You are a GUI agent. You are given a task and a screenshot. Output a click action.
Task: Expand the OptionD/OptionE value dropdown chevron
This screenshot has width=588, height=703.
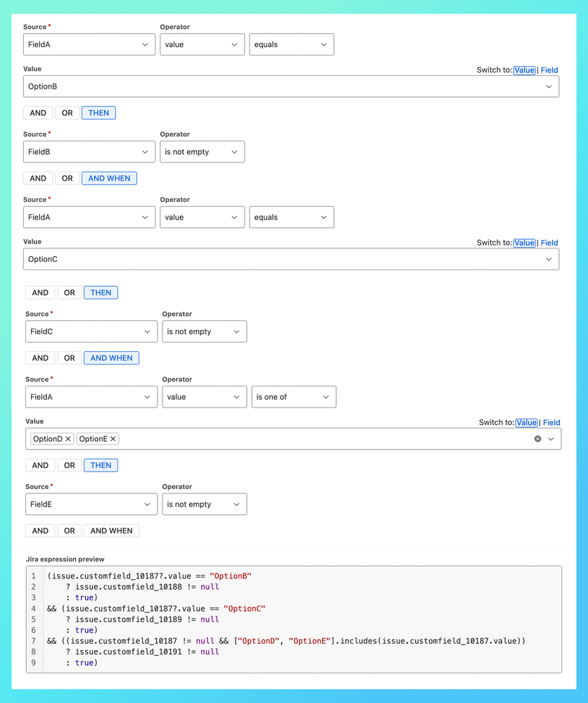point(551,439)
